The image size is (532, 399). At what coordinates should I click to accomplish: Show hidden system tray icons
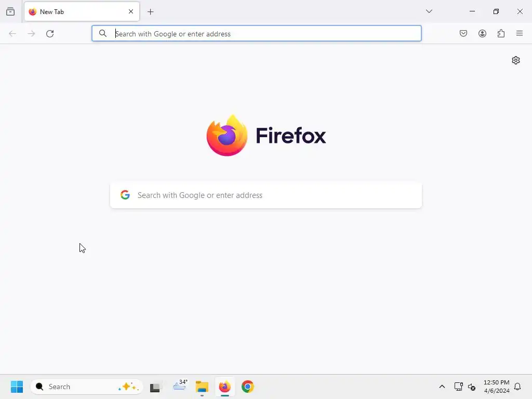[x=442, y=387]
